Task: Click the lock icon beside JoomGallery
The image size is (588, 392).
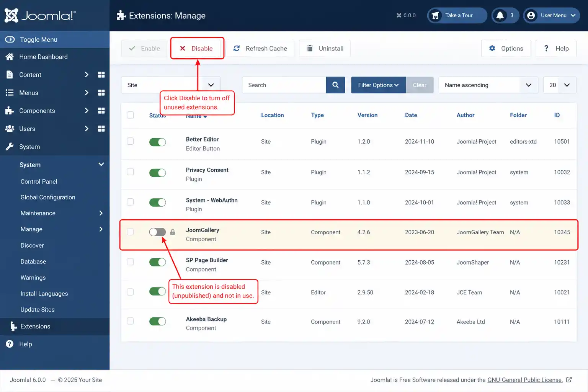Action: [x=173, y=232]
